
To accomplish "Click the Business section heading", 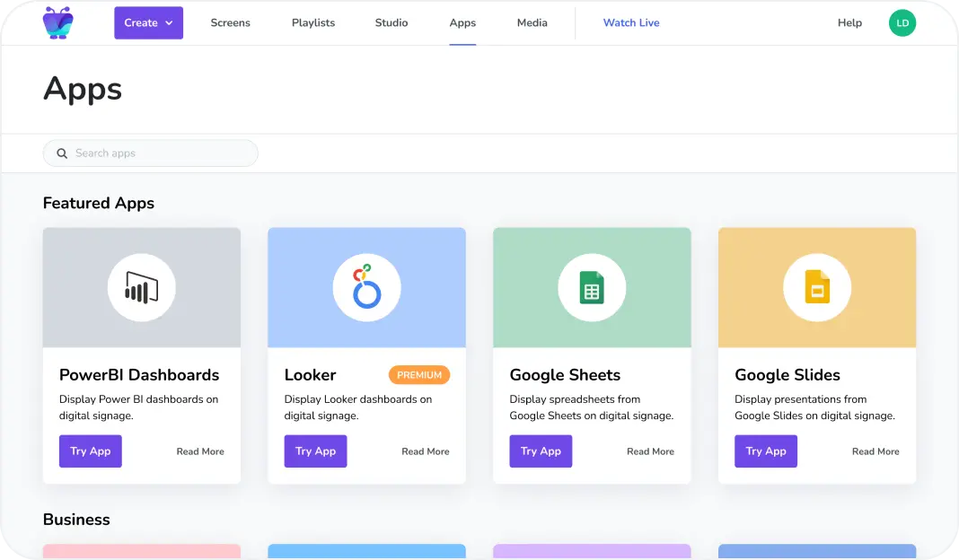I will (76, 519).
